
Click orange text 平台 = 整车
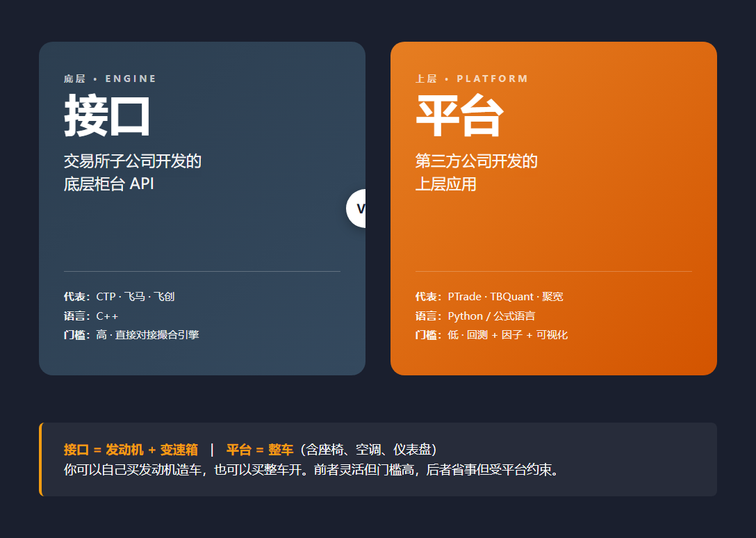tap(260, 450)
